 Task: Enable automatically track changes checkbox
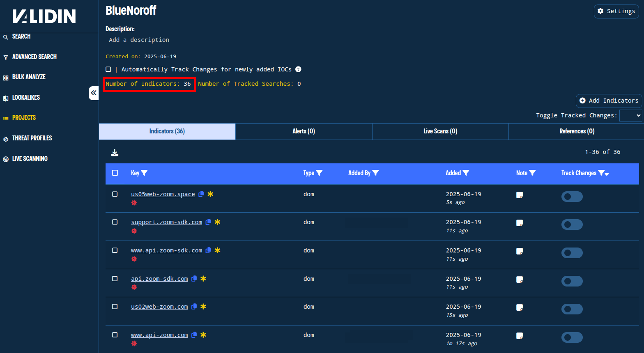click(108, 69)
